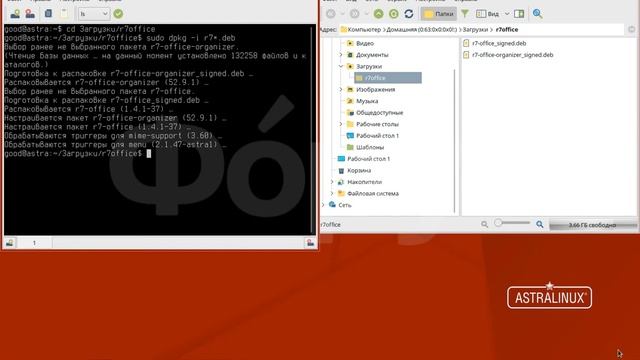Select the Шаблоны folder

pyautogui.click(x=370, y=147)
